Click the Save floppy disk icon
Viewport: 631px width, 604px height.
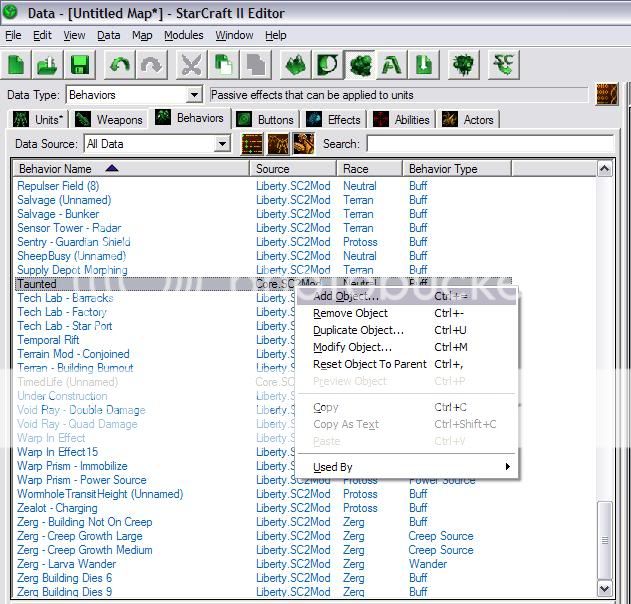pyautogui.click(x=80, y=64)
